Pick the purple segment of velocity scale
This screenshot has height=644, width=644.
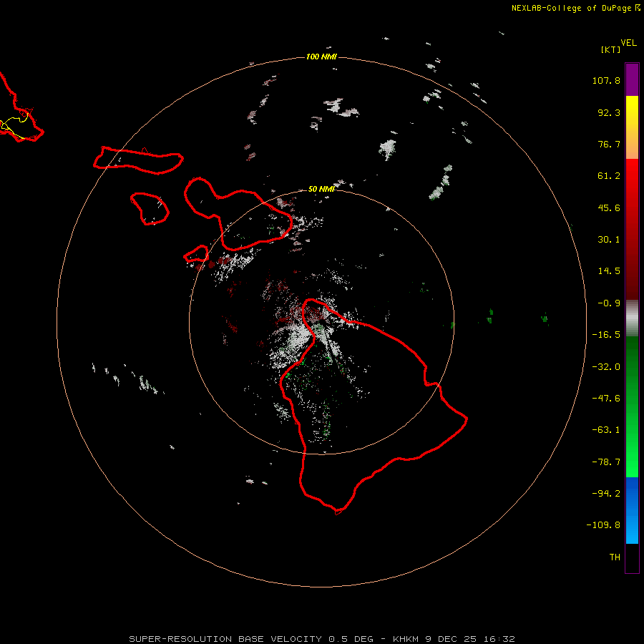click(632, 79)
